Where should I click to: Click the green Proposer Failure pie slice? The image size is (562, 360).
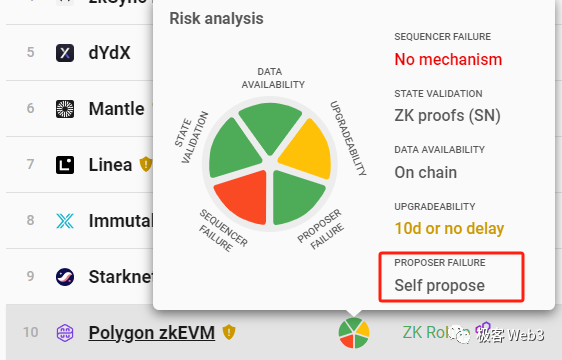(x=296, y=196)
